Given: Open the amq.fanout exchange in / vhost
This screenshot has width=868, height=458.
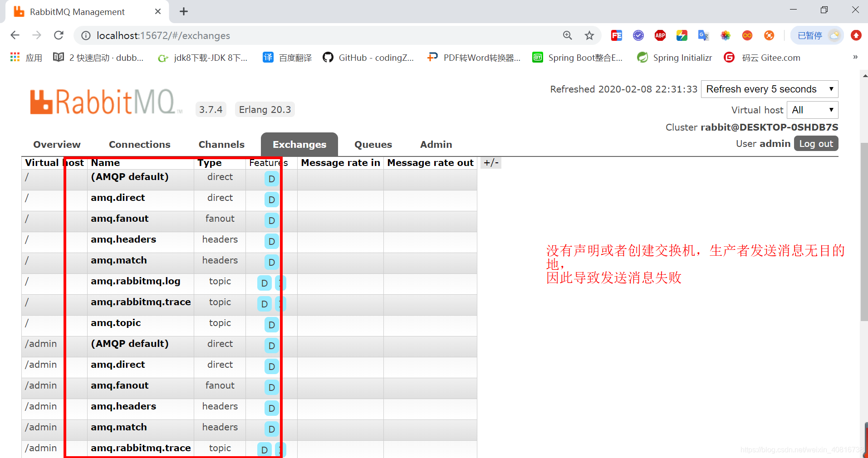Looking at the screenshot, I should click(x=120, y=219).
